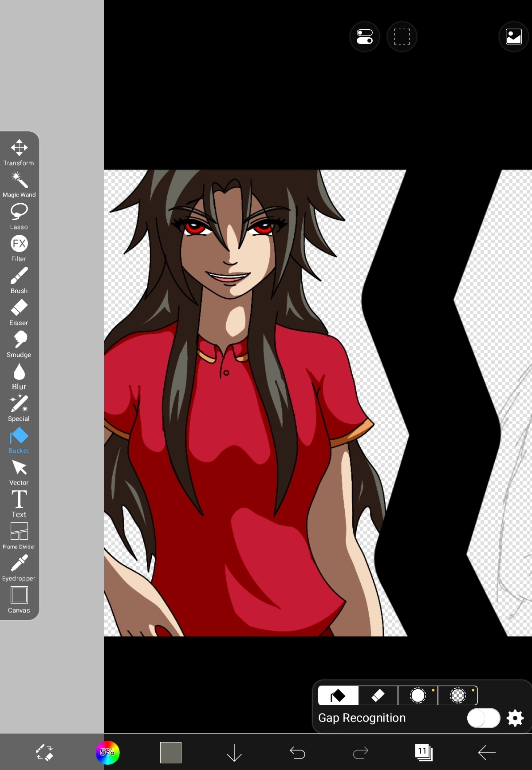Activate the Eyedropper tool
The height and width of the screenshot is (770, 532).
19,568
